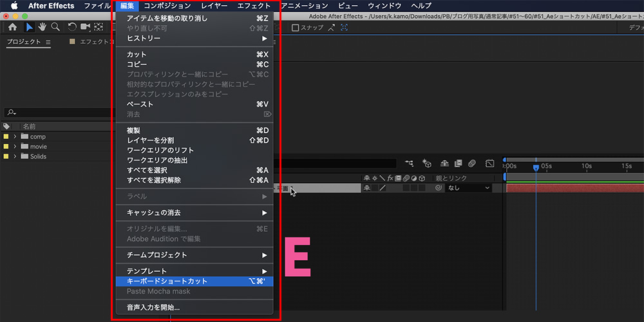Open the parent なし dropdown
644x322 pixels.
tap(468, 188)
